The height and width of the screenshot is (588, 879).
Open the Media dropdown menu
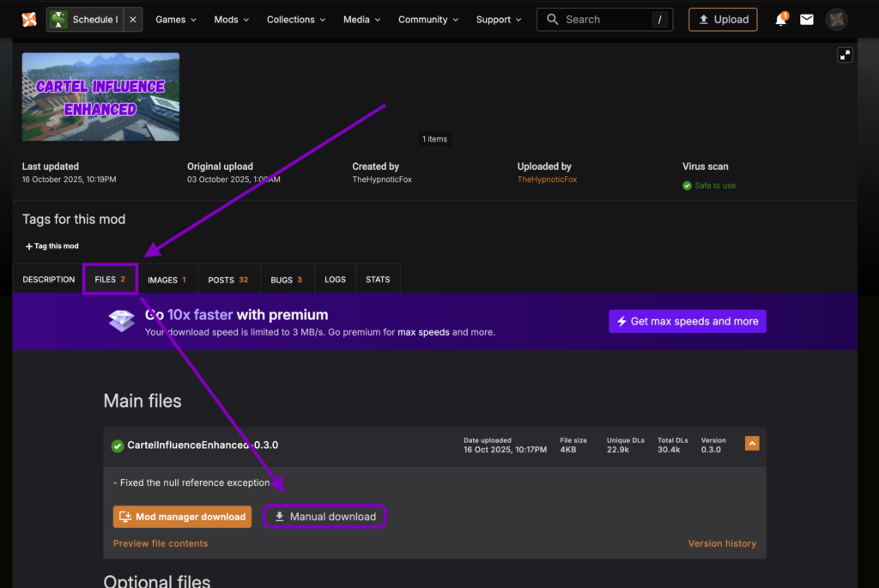[361, 20]
